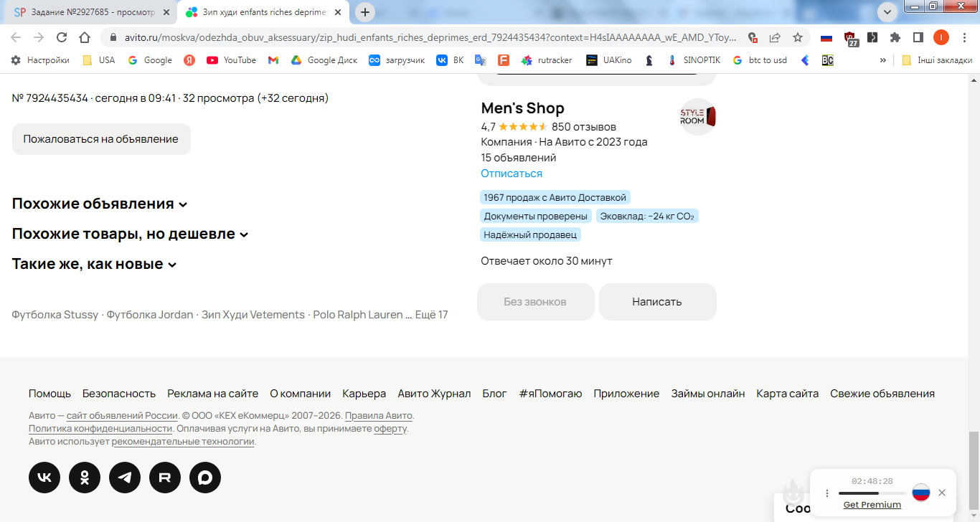Click Отписаться under Men's Shop
The height and width of the screenshot is (522, 980).
click(512, 174)
